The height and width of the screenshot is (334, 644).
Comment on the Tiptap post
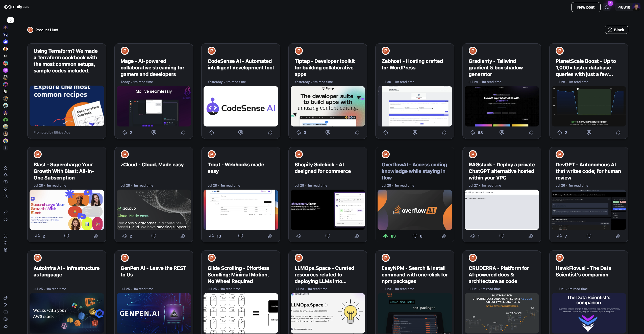(x=328, y=133)
